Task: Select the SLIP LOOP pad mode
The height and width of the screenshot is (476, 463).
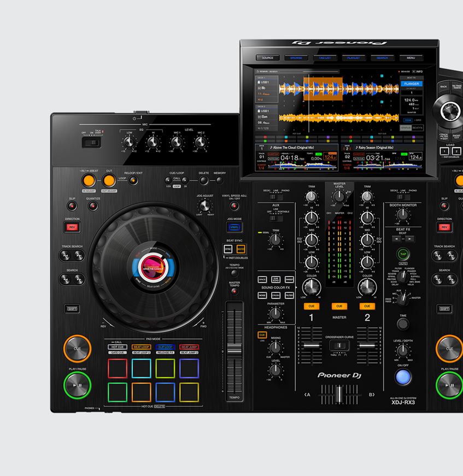Action: 165,347
